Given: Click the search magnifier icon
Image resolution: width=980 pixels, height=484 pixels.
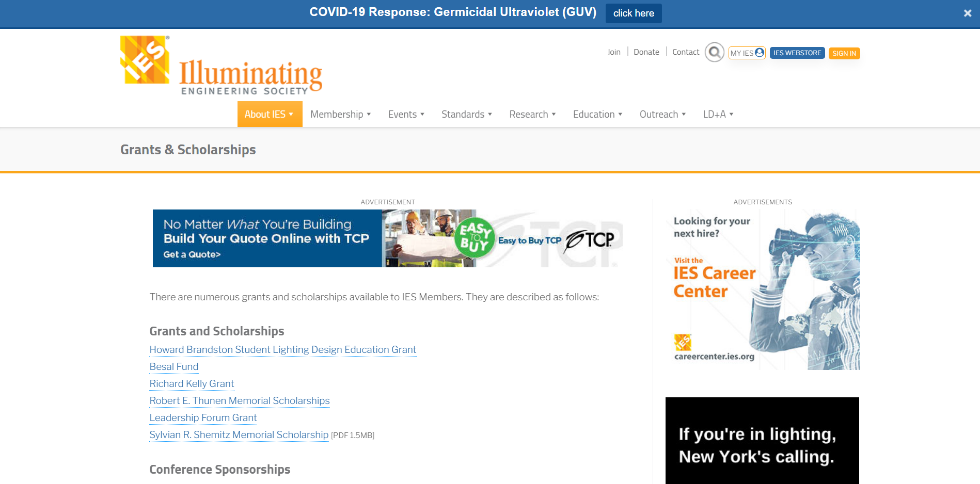Looking at the screenshot, I should (714, 52).
